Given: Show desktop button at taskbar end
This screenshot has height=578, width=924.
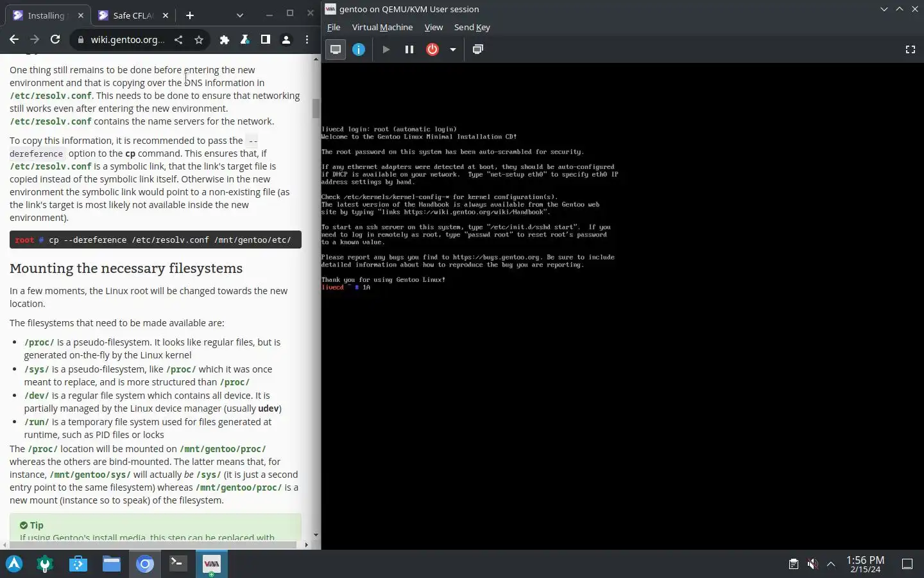Looking at the screenshot, I should 907,564.
